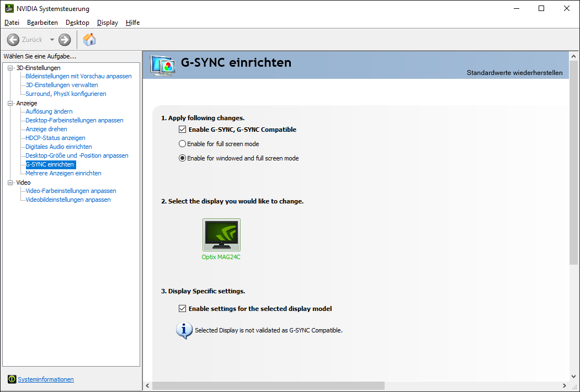
Task: Close the NVIDIA Systemsteuerung window
Action: [x=566, y=8]
